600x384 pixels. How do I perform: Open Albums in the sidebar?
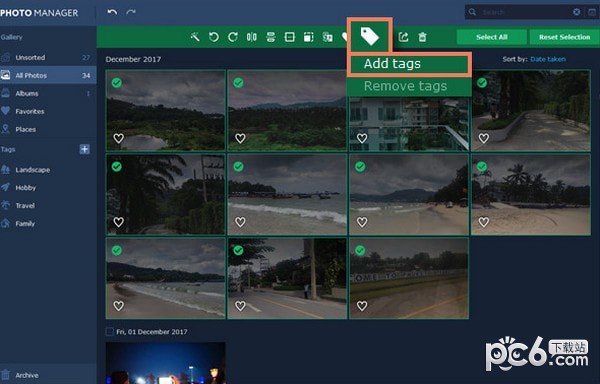coord(48,93)
